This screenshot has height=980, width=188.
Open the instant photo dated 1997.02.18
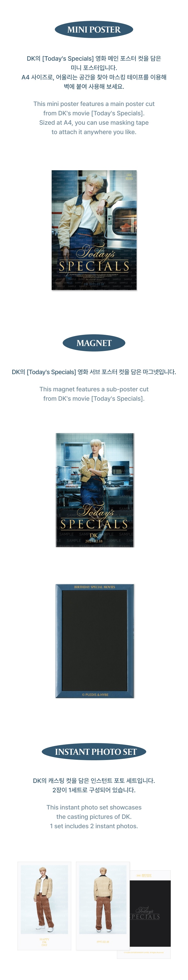tap(103, 906)
